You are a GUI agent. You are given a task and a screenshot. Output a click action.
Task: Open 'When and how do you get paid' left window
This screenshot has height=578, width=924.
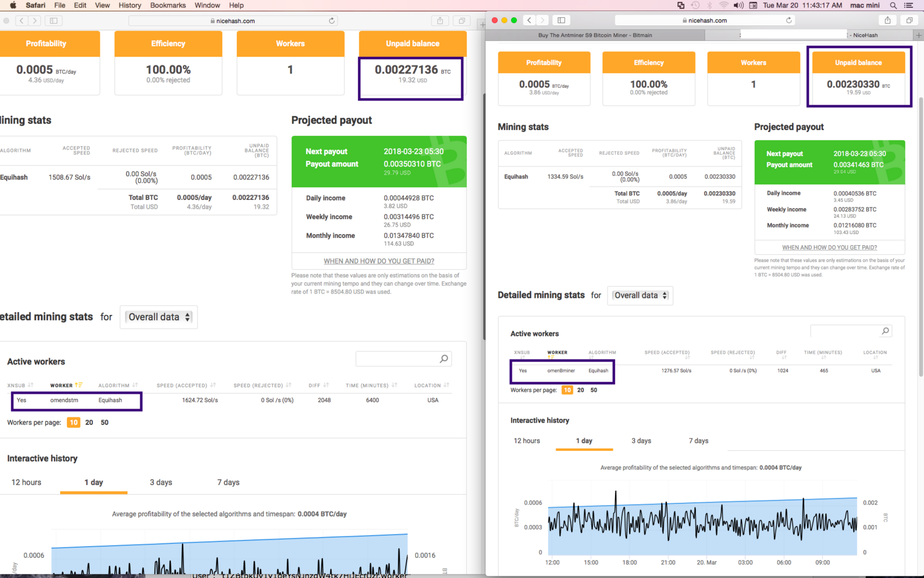click(379, 261)
